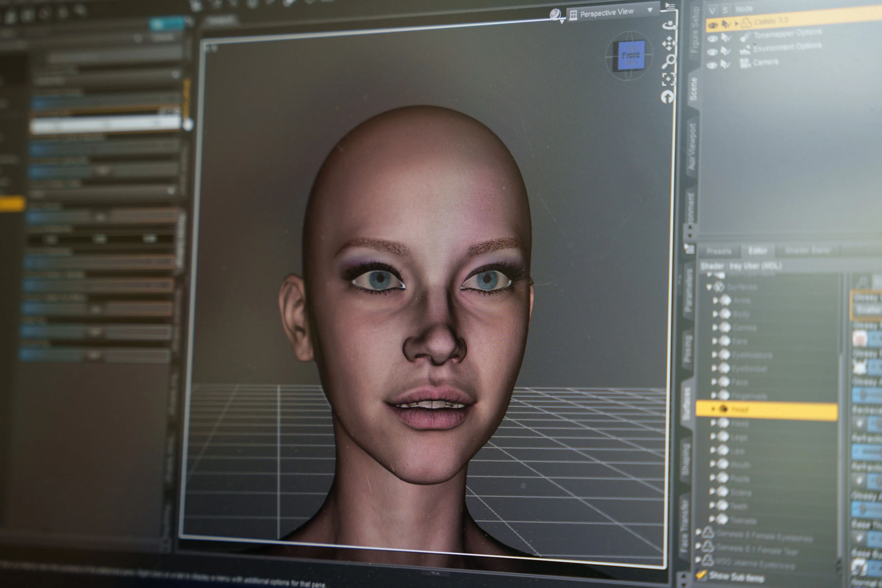Switch to the Presets tab
Screen dimensions: 882x588
[x=718, y=251]
